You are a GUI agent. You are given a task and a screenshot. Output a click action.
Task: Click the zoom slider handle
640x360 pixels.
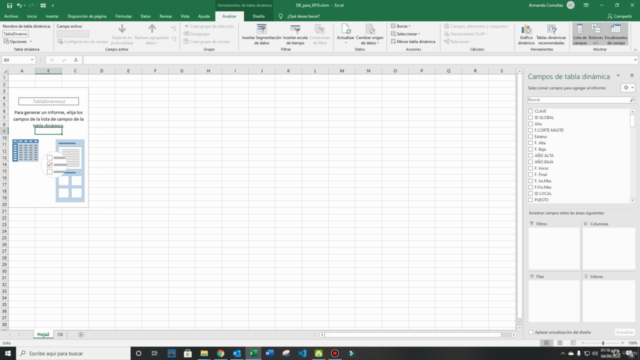[603, 343]
